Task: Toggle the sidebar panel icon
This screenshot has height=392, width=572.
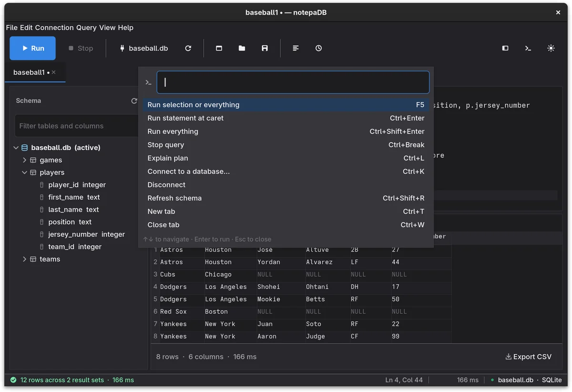Action: (x=505, y=48)
